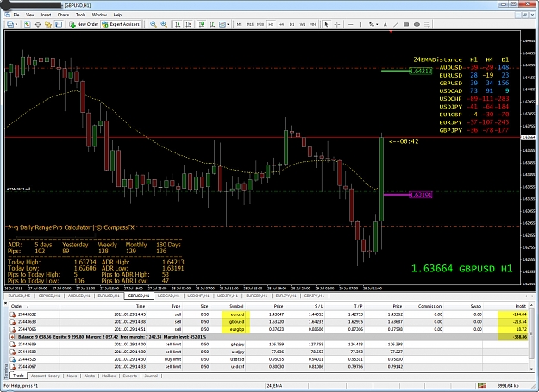Switch to M30 timeframe
The image size is (539, 392).
coord(260,24)
